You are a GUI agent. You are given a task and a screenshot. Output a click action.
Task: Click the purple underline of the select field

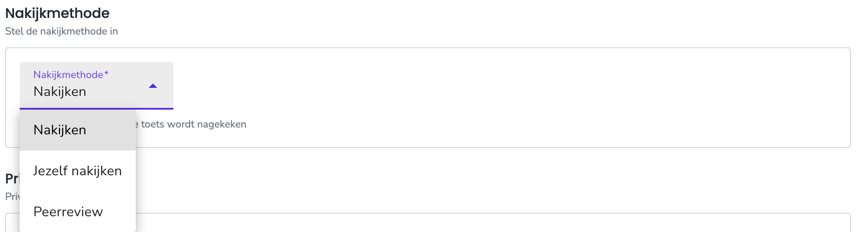click(x=97, y=109)
